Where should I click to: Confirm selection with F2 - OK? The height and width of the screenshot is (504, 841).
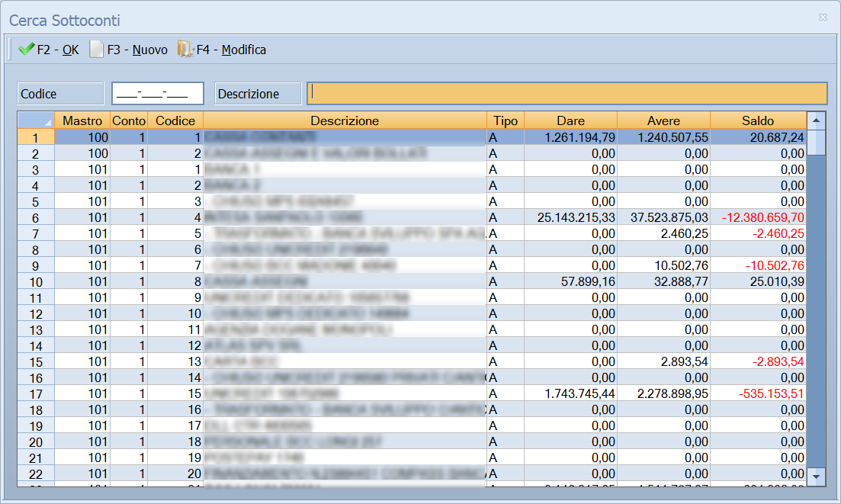coord(49,50)
